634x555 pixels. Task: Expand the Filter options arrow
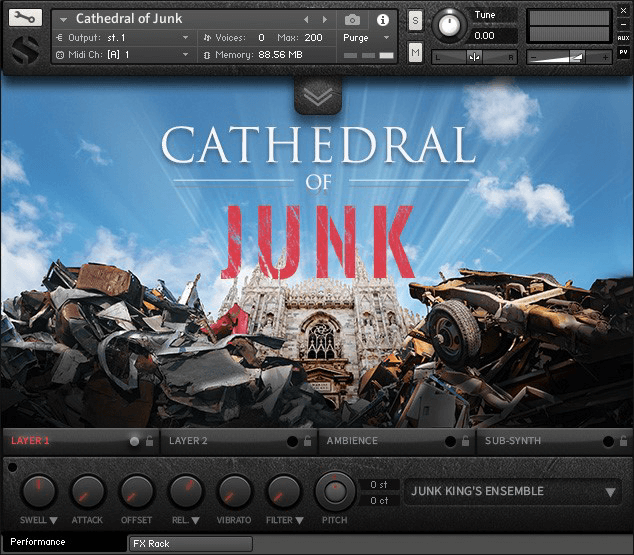point(299,521)
